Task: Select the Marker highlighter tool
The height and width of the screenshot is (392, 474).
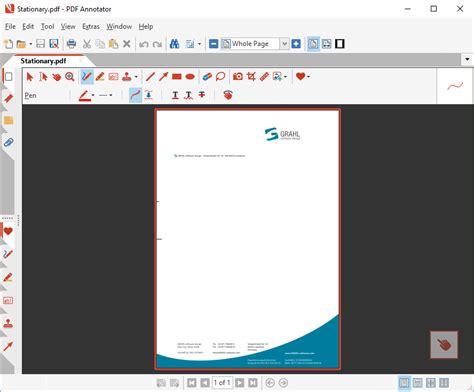Action: 100,77
